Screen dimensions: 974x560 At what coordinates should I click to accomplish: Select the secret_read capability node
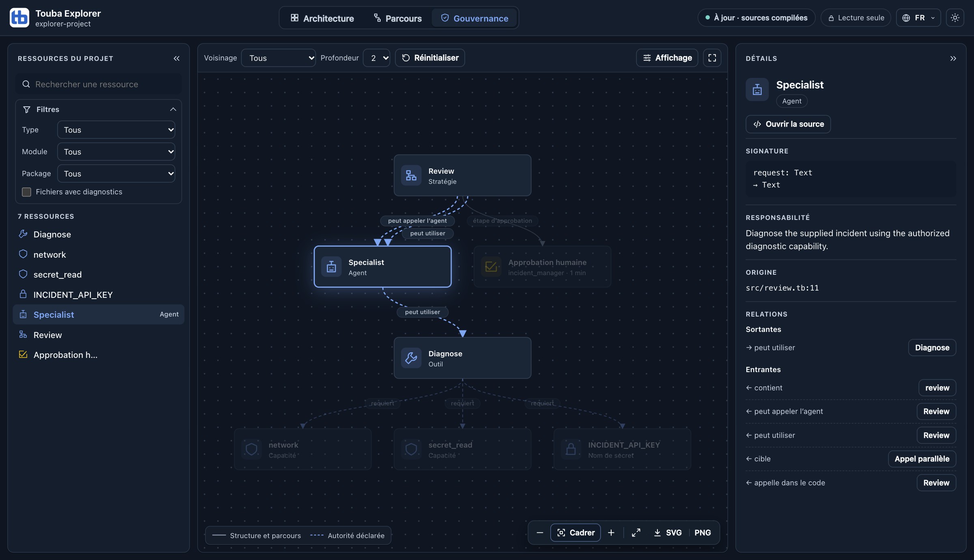click(462, 449)
